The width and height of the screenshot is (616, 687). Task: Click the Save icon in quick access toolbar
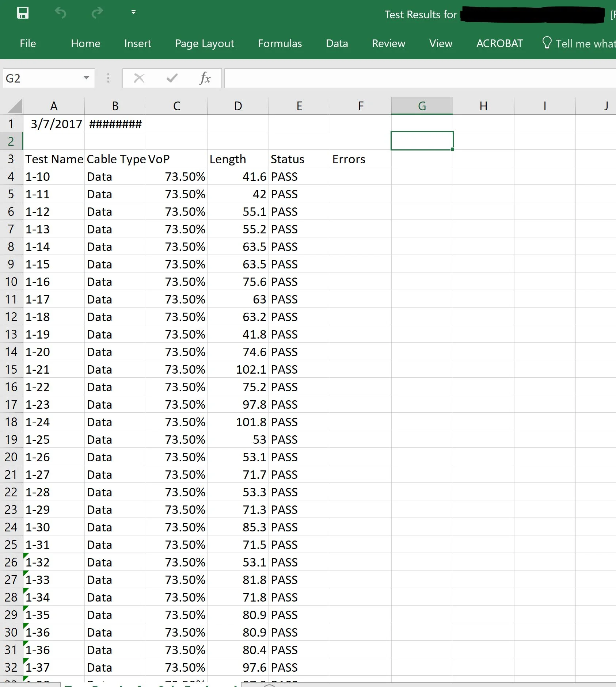click(23, 13)
